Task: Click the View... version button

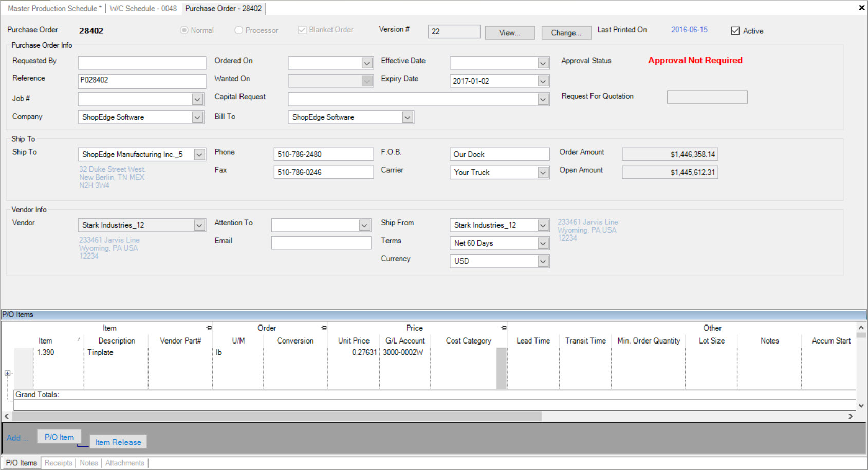Action: pos(510,32)
